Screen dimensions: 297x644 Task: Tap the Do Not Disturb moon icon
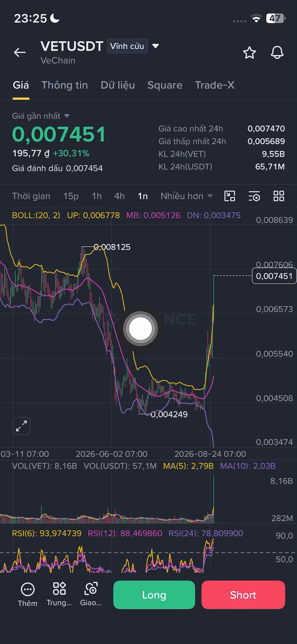point(55,18)
